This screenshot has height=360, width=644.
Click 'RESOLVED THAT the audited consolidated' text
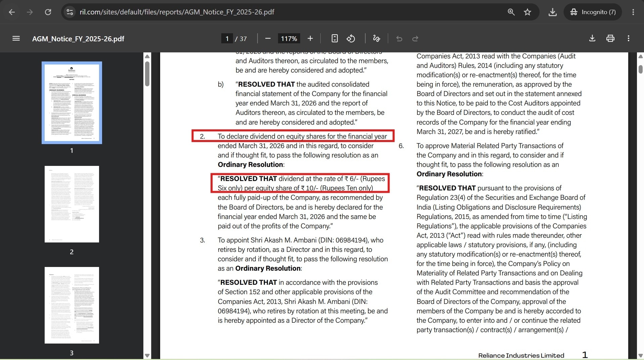tap(303, 84)
